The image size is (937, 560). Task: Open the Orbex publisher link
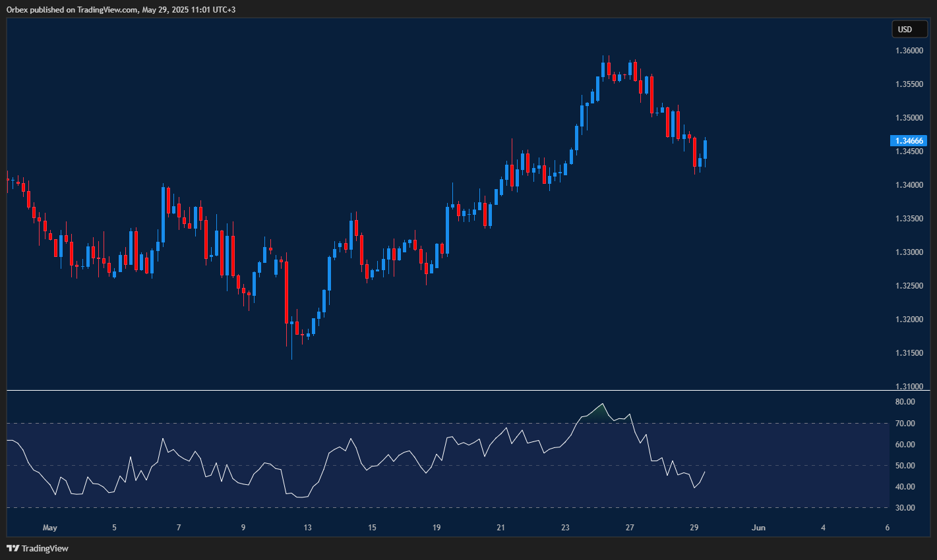pyautogui.click(x=19, y=10)
